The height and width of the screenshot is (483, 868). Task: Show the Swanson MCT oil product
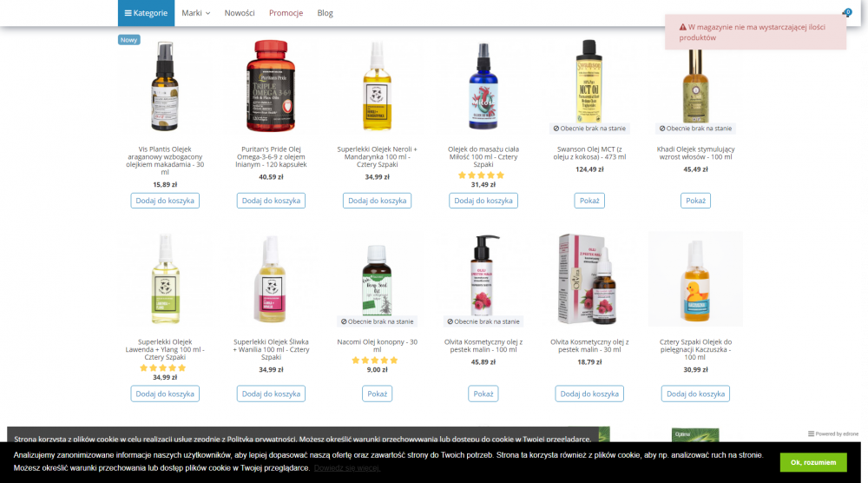(589, 201)
